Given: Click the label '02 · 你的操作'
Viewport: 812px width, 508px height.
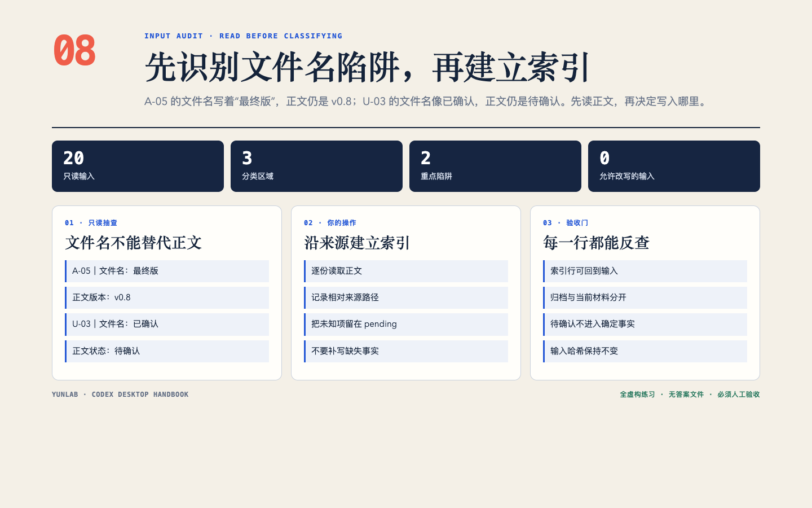Looking at the screenshot, I should point(330,223).
